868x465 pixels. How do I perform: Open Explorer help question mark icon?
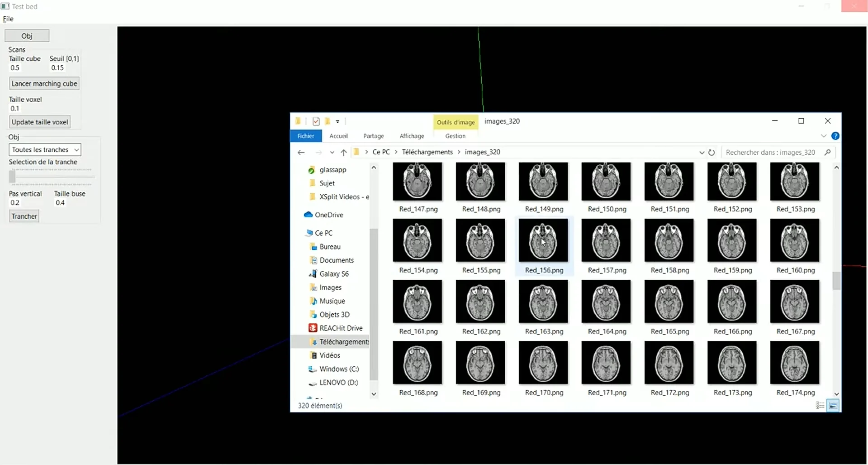coord(835,136)
